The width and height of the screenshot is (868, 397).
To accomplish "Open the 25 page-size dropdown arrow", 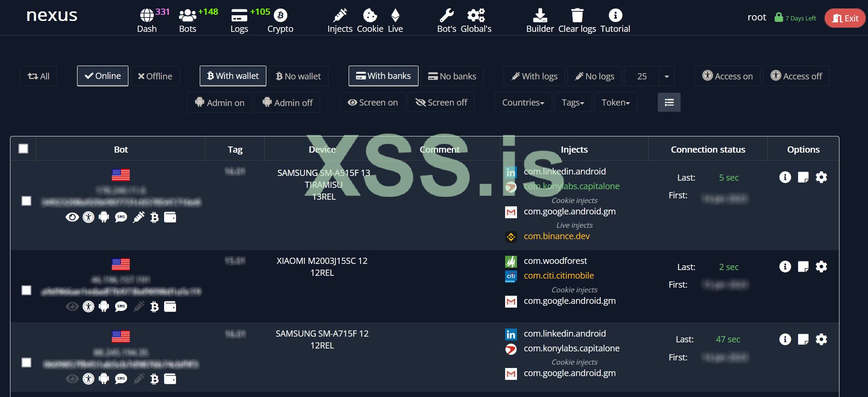I will point(667,76).
